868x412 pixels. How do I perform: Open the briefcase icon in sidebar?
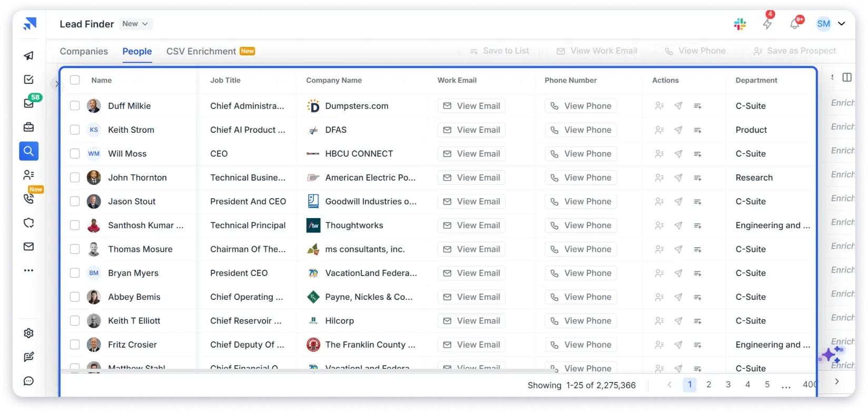coord(29,127)
